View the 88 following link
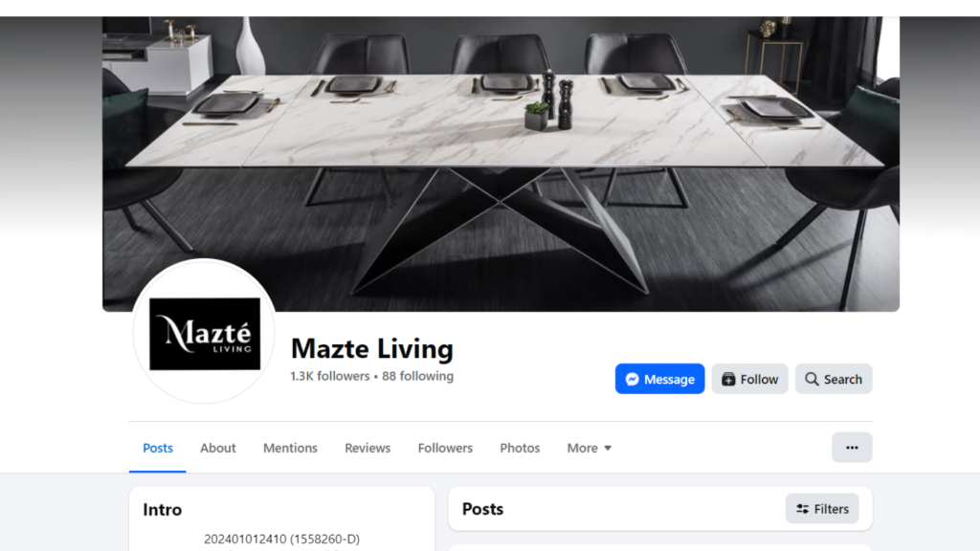The image size is (980, 551). (417, 376)
